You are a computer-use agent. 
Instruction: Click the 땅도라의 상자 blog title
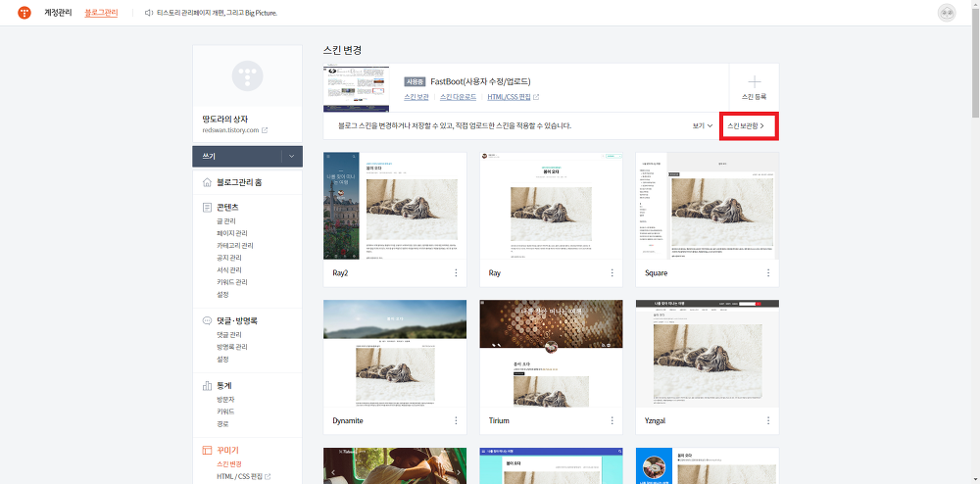tap(225, 119)
